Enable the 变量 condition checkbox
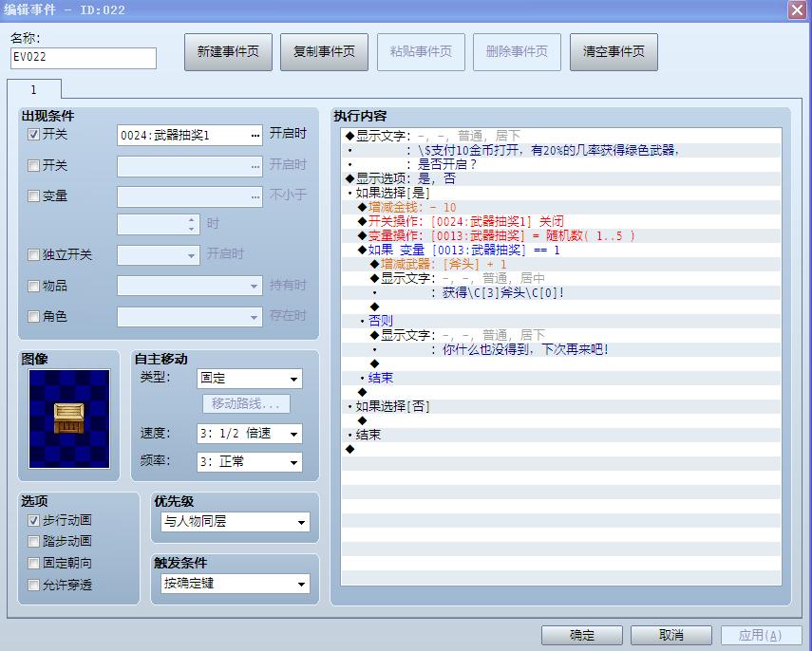This screenshot has height=651, width=812. coord(33,196)
